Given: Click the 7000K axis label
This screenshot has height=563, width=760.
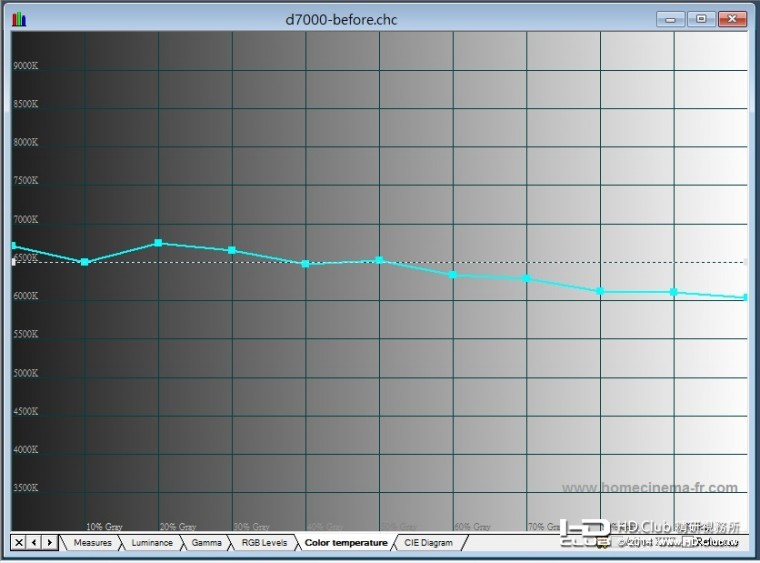Looking at the screenshot, I should tap(26, 219).
